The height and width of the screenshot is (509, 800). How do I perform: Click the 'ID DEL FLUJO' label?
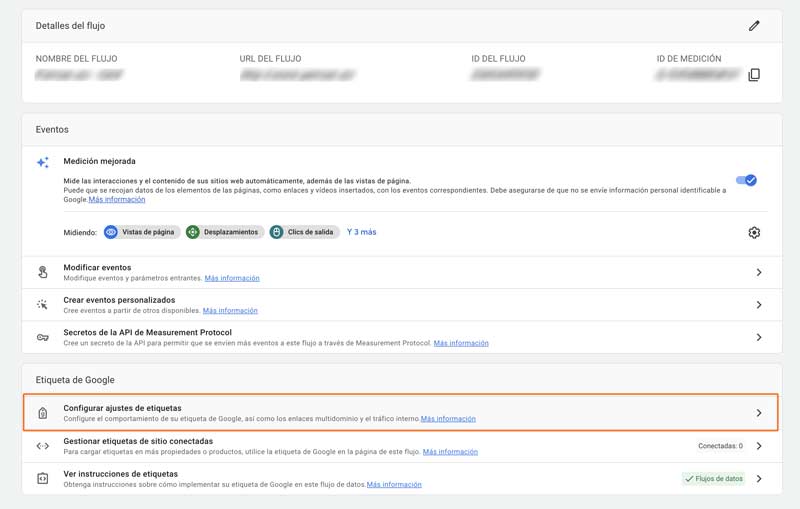[498, 59]
